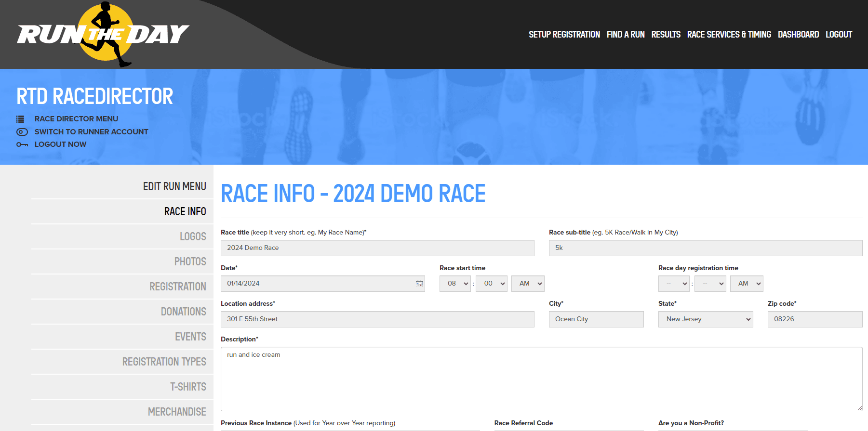The height and width of the screenshot is (431, 868).
Task: Click the Race Director Menu list icon
Action: point(20,119)
